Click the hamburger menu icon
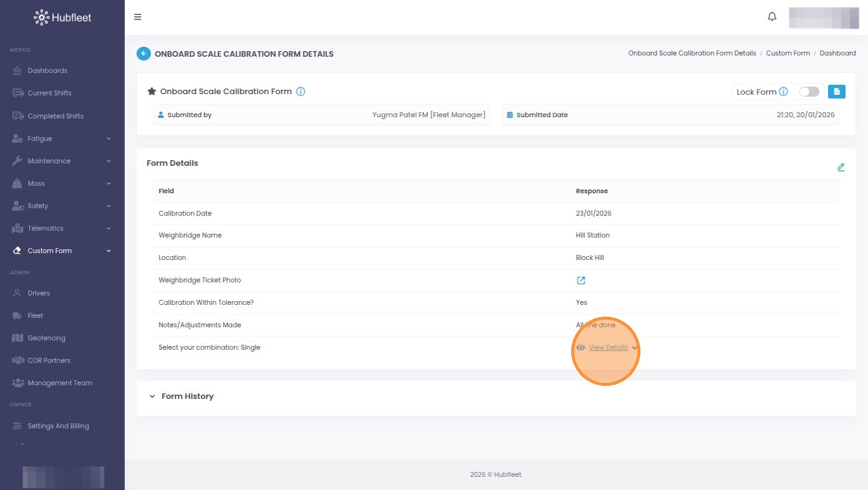 [138, 17]
